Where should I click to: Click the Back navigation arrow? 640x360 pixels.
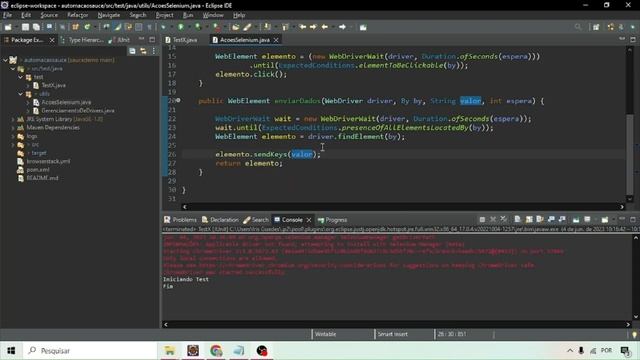coord(325,27)
